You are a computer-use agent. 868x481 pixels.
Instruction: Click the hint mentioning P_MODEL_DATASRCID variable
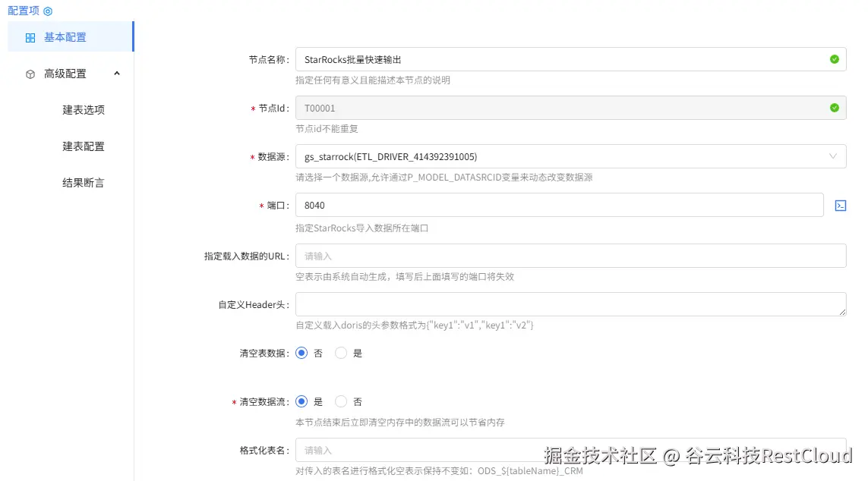(x=444, y=178)
